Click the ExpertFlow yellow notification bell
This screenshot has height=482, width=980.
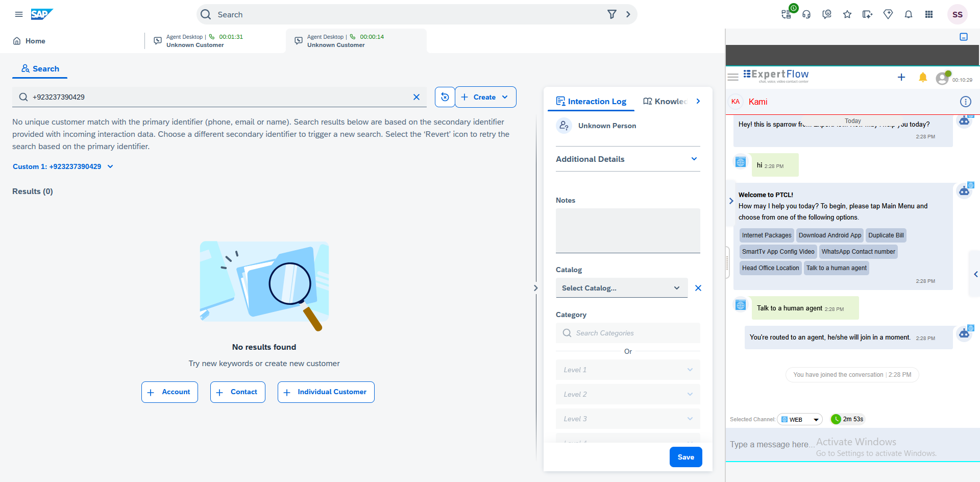coord(922,78)
